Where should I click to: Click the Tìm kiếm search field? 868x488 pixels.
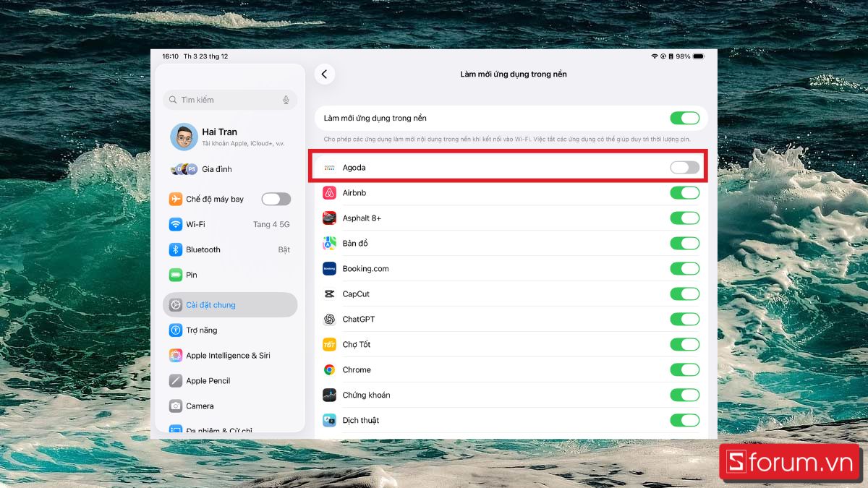coord(230,100)
